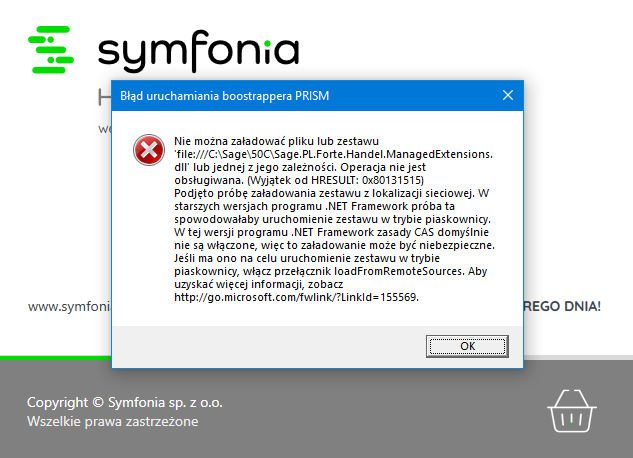The width and height of the screenshot is (633, 458).
Task: Click the red error icon in the dialog
Action: 148,151
